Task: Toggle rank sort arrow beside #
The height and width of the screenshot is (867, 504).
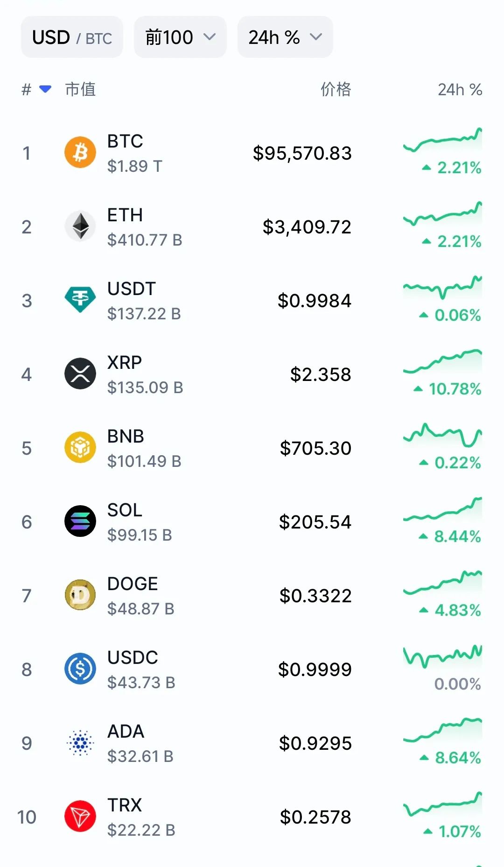Action: pos(45,89)
